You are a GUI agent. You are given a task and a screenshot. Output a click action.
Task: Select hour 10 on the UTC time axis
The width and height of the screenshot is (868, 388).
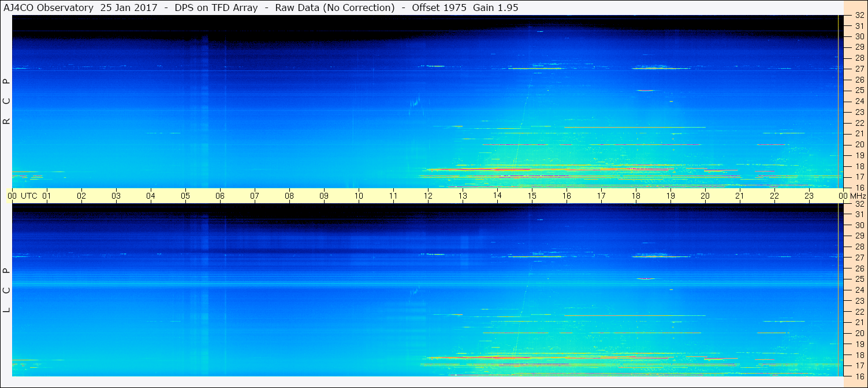[359, 196]
